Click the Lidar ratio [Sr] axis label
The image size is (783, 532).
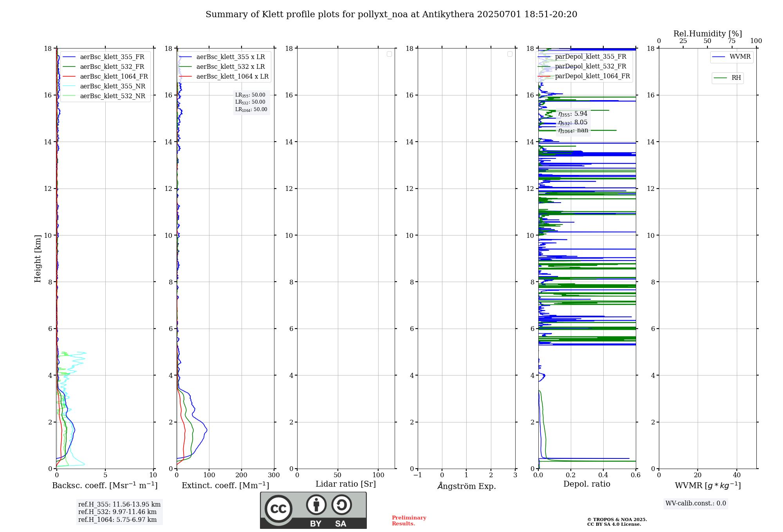[346, 484]
